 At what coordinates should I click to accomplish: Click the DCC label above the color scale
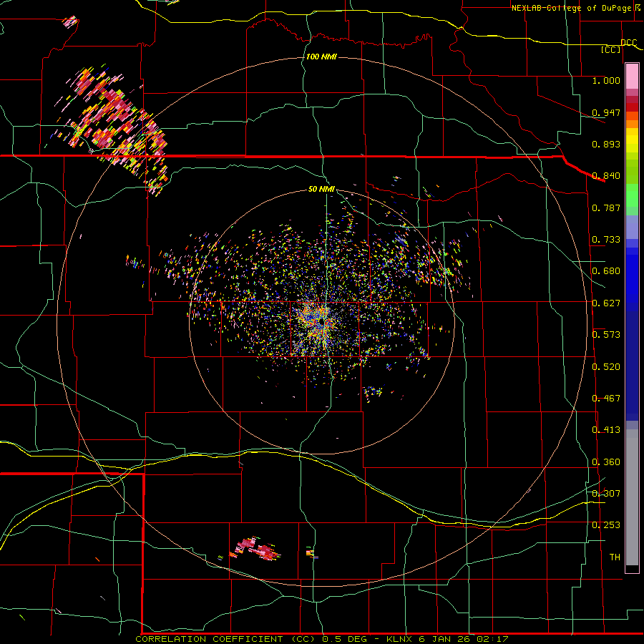click(x=628, y=42)
